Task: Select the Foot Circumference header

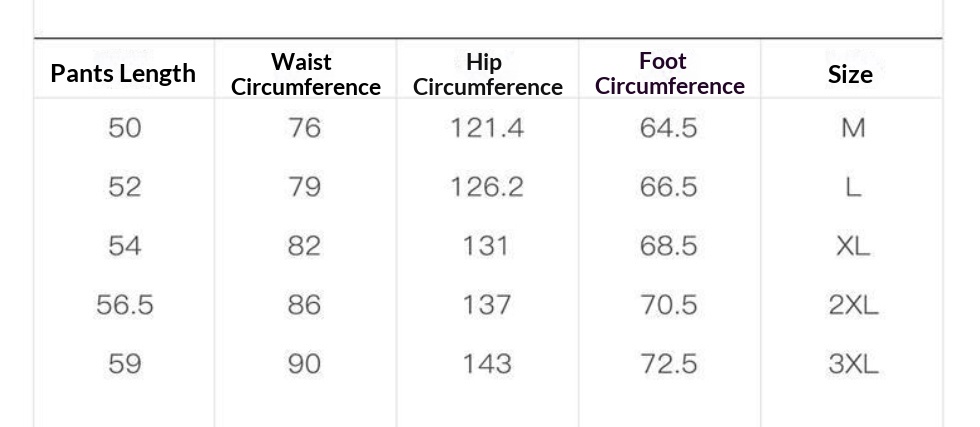Action: (x=669, y=74)
